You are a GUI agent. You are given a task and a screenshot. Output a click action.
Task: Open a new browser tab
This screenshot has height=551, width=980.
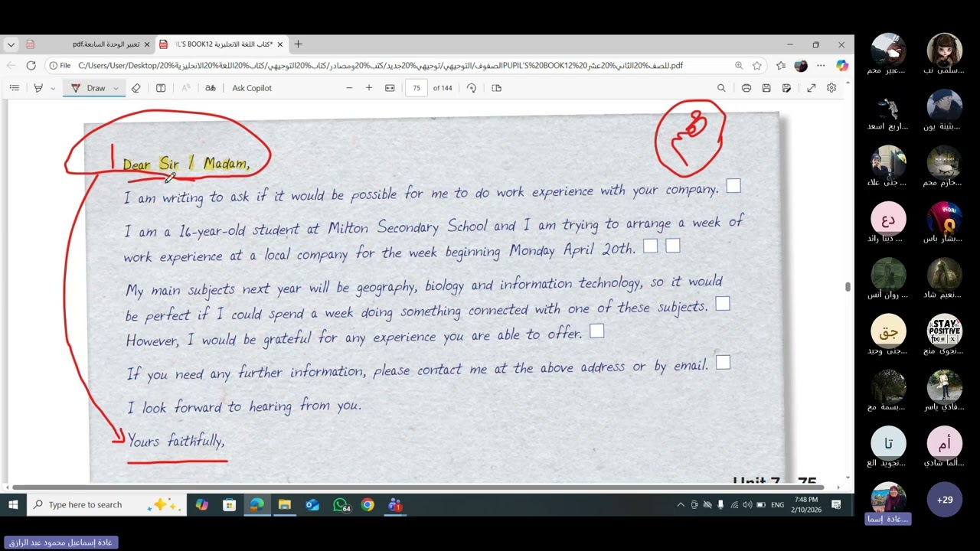(299, 44)
